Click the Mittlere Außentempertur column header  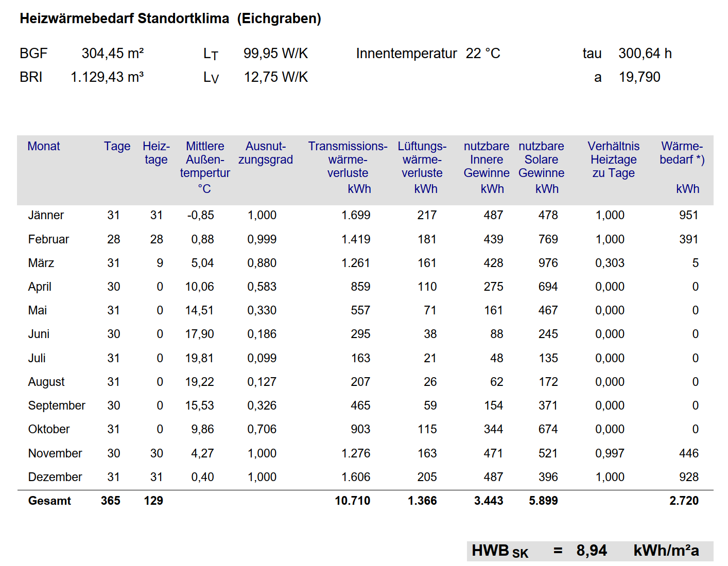click(x=205, y=167)
